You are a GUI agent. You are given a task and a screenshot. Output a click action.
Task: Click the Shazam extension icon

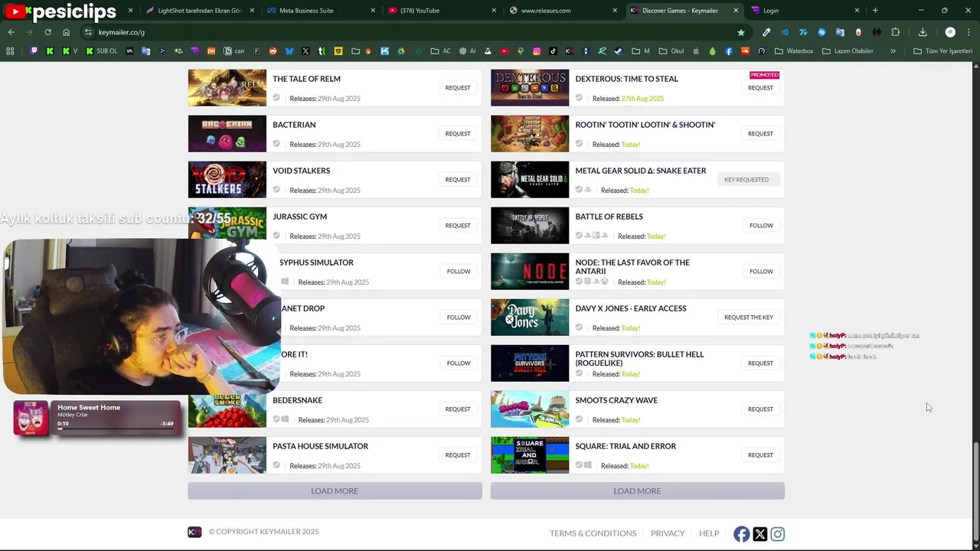click(822, 32)
